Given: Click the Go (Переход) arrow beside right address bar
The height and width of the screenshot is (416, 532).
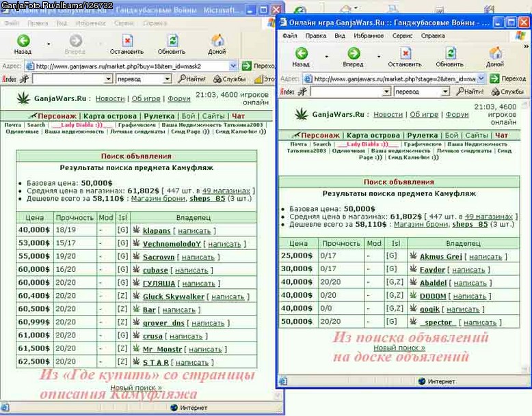Looking at the screenshot, I should [494, 79].
